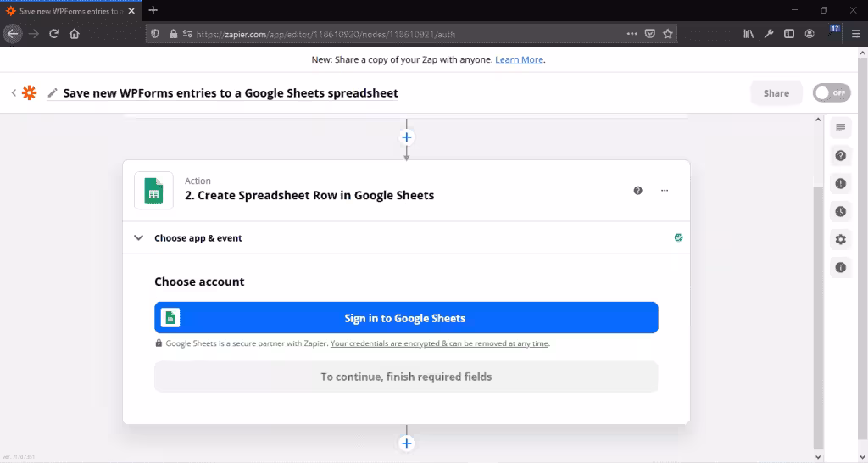Open the Firefox account icon
This screenshot has height=463, width=868.
[810, 34]
